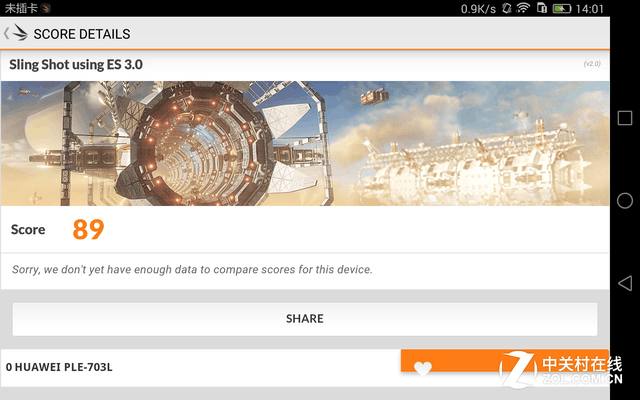Screen dimensions: 640x400
Task: Click the SHARE button
Action: click(x=304, y=319)
